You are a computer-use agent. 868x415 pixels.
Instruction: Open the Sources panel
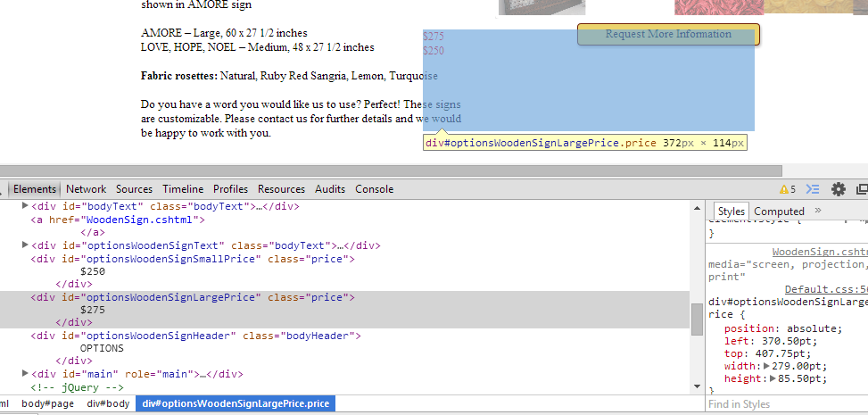tap(134, 189)
